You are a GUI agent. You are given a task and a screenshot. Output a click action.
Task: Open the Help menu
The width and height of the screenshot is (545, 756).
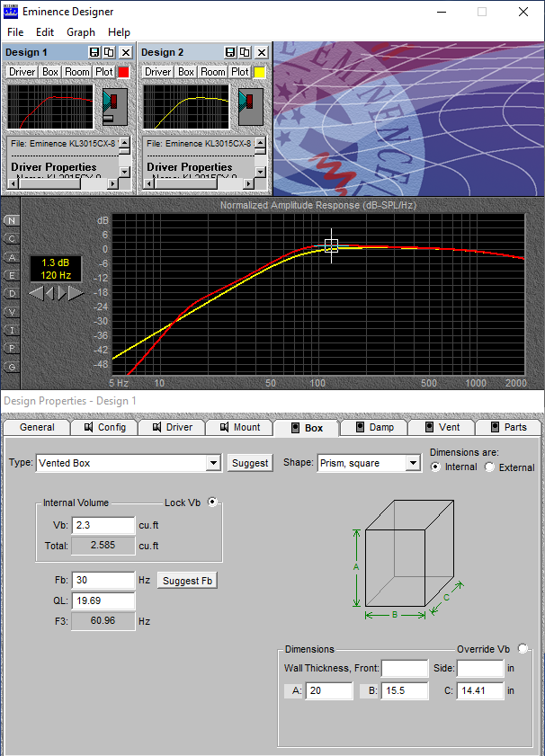(119, 32)
